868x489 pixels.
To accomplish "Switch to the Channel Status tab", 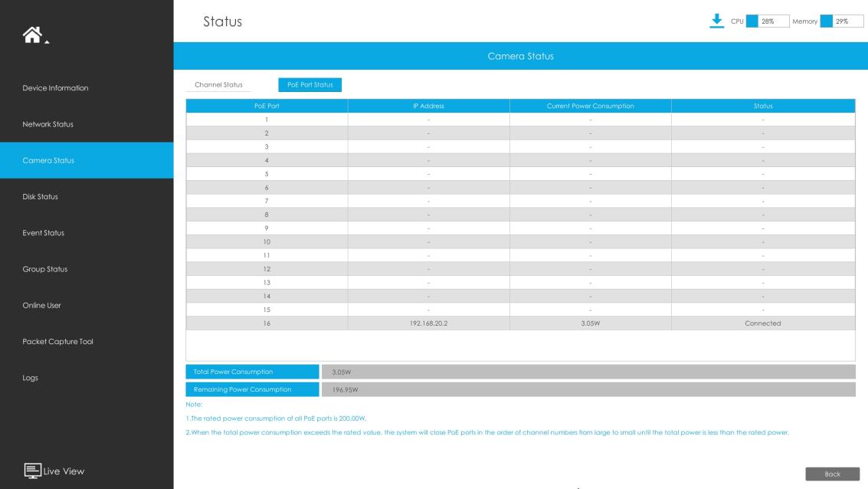I will coord(218,85).
